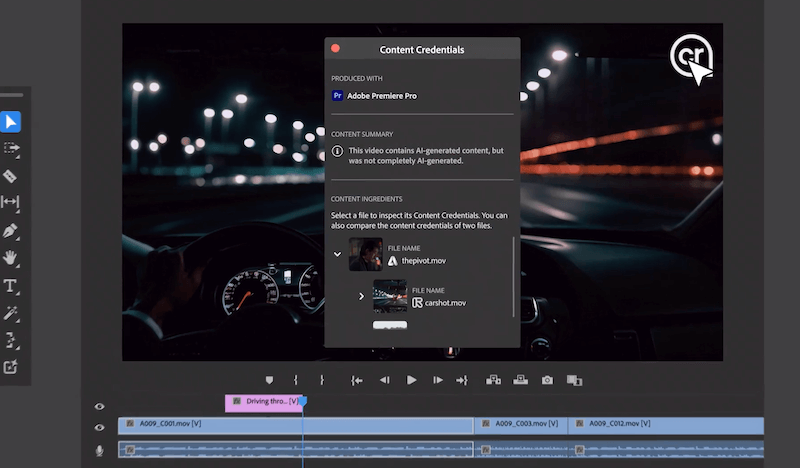Click the fx badge on Driving thro clip
Viewport: 800px width, 468px height.
[236, 401]
